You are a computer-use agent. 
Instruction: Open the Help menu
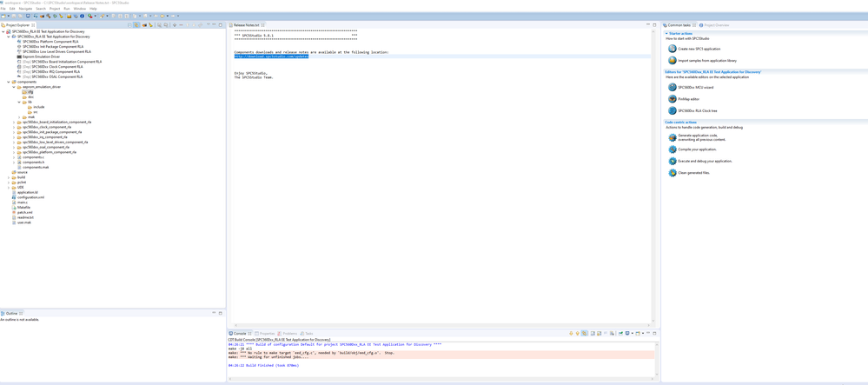pos(93,9)
